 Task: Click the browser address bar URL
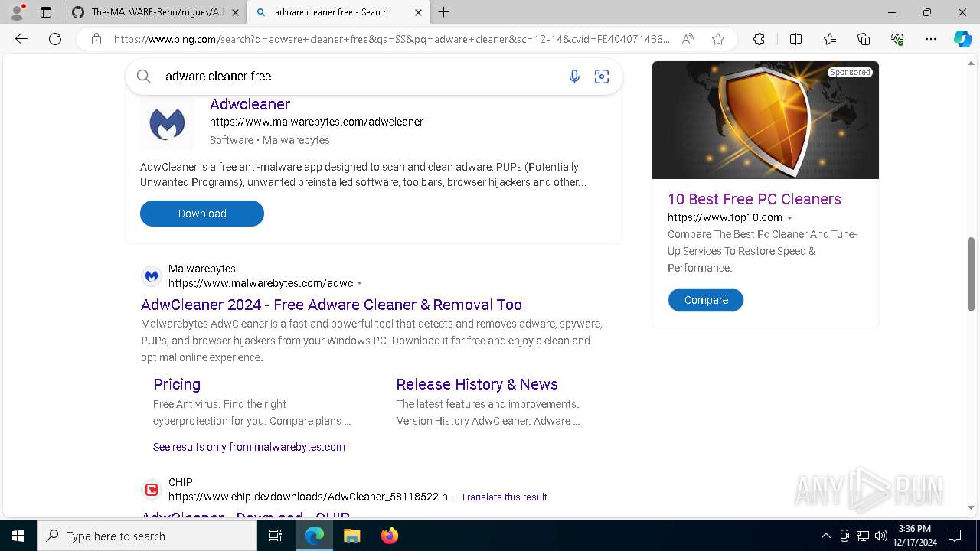coord(390,39)
